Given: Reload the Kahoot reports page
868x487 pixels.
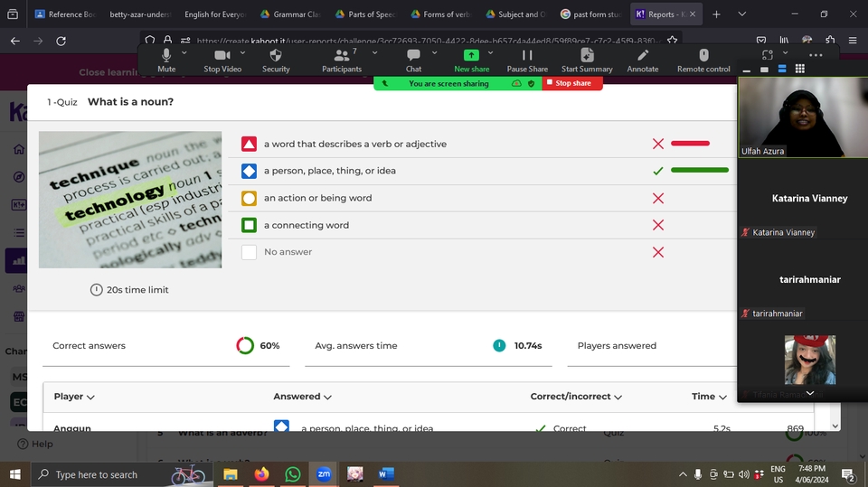Looking at the screenshot, I should tap(61, 41).
